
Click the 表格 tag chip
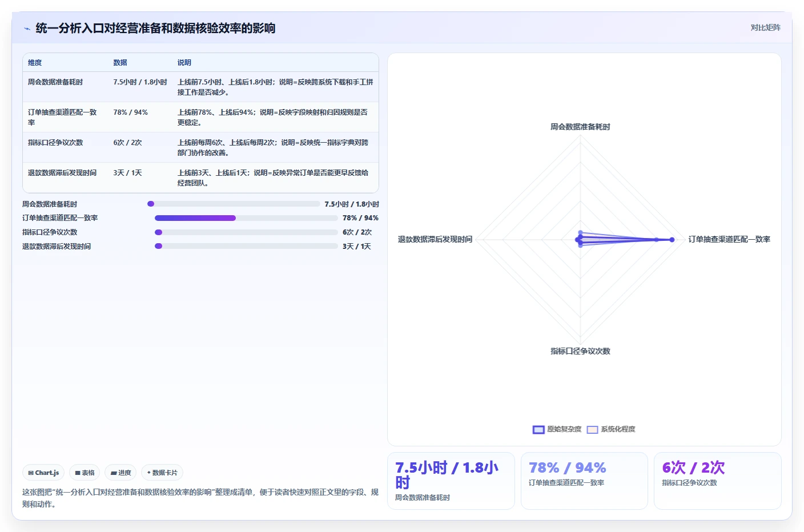point(85,473)
